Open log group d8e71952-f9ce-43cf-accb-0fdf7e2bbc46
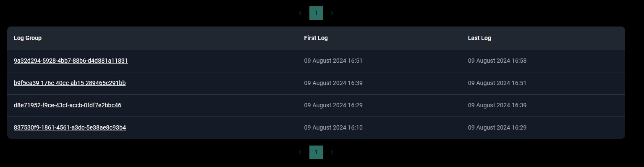Image resolution: width=644 pixels, height=167 pixels. click(x=68, y=105)
